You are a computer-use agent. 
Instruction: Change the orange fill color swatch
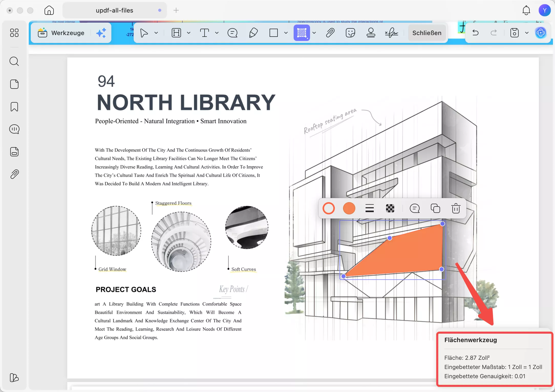pyautogui.click(x=349, y=208)
